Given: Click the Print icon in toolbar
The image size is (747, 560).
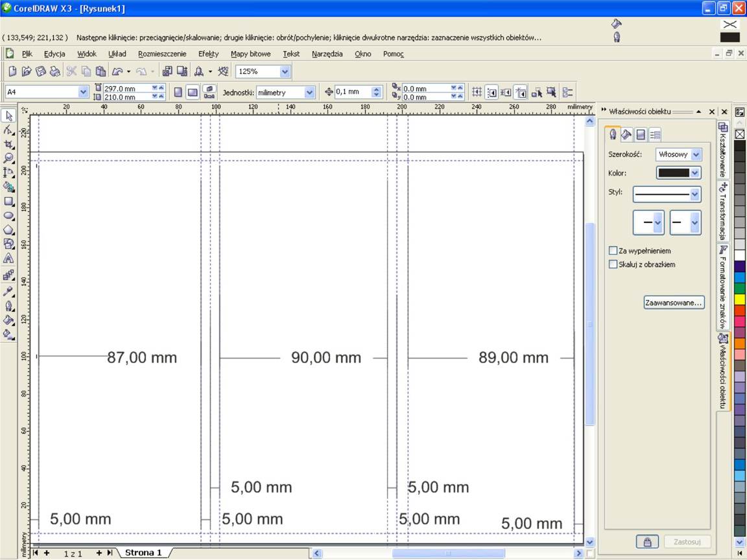Looking at the screenshot, I should pos(55,71).
